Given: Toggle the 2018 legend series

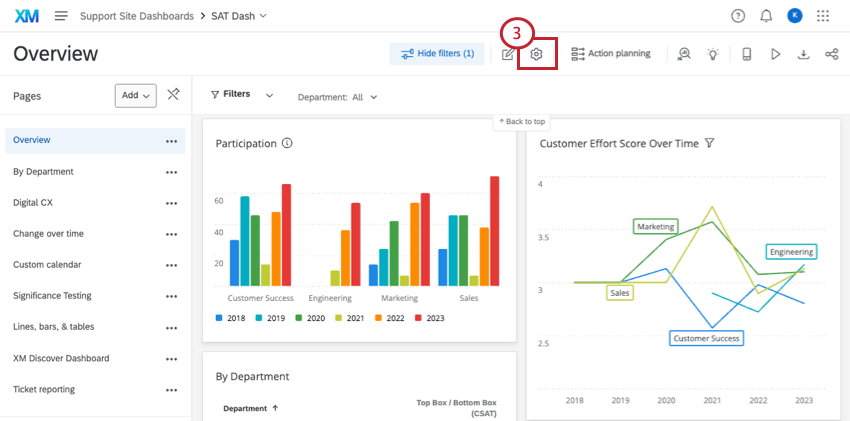Looking at the screenshot, I should point(232,318).
